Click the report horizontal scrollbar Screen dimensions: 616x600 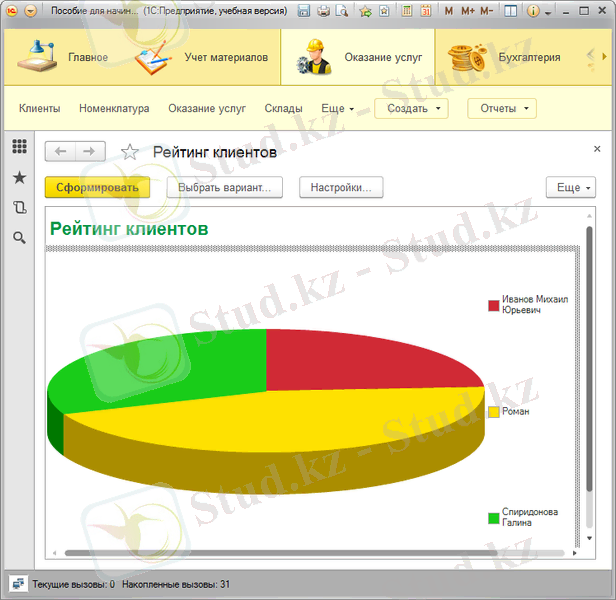281,553
